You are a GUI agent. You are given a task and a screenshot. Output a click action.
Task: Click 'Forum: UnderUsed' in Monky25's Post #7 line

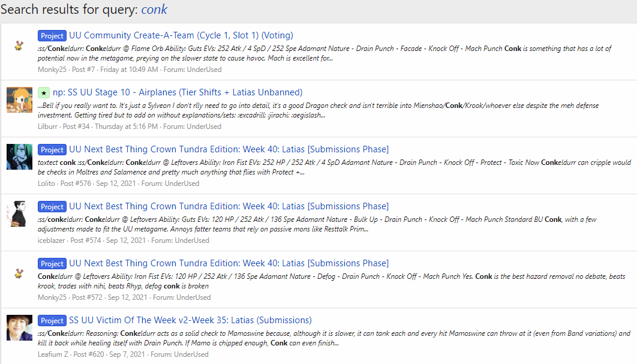coord(193,70)
